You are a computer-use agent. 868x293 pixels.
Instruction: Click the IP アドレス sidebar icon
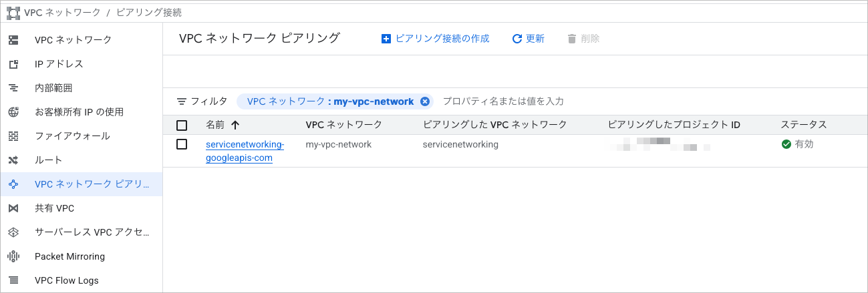coord(13,64)
